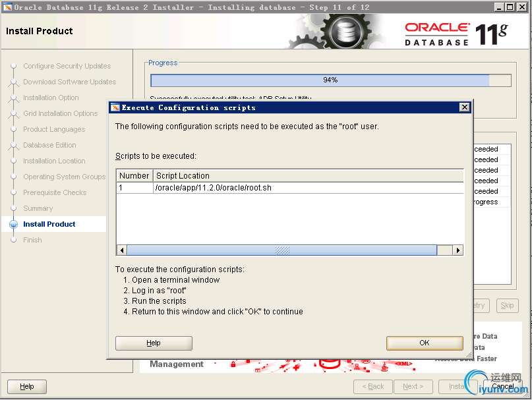Click OK in Execute Configuration scripts dialog
Viewport: 532px width, 400px height.
click(x=425, y=343)
